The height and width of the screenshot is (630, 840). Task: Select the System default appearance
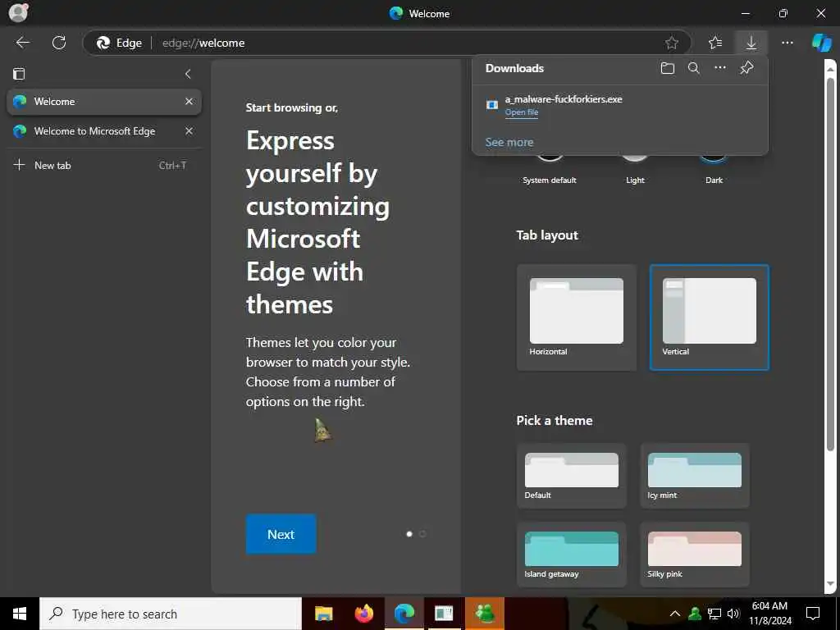tap(549, 180)
